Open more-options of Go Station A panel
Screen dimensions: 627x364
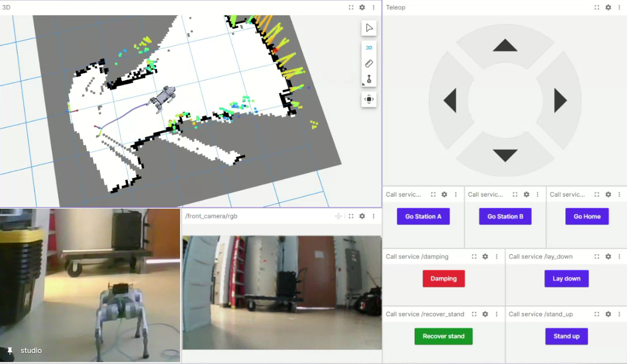click(456, 195)
